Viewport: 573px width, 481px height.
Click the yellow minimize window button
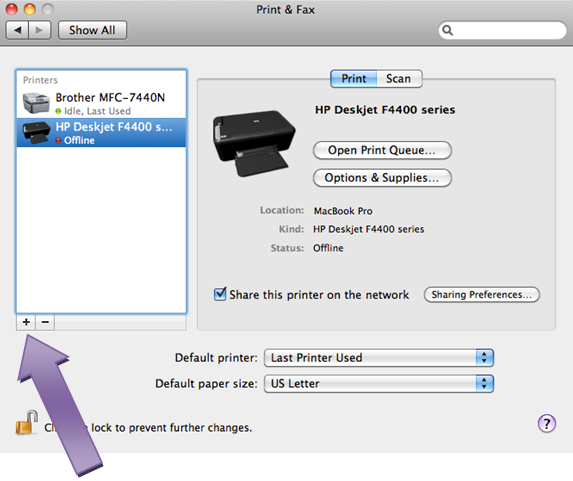[x=30, y=9]
